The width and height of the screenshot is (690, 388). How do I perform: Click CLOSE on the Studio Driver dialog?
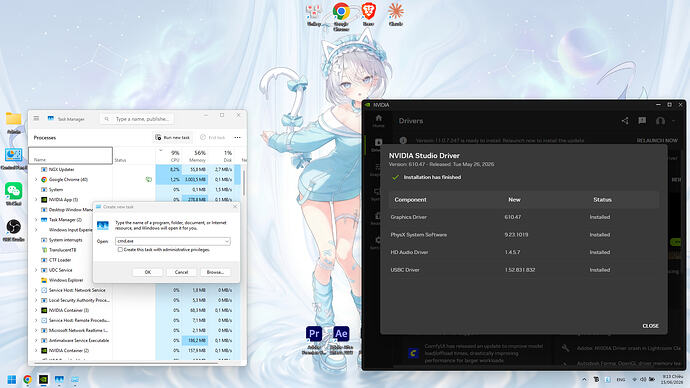pyautogui.click(x=650, y=326)
